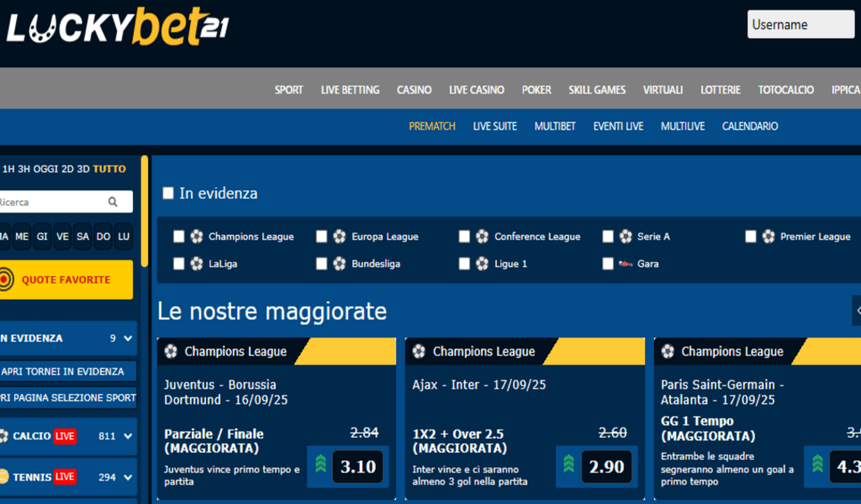This screenshot has height=504, width=861.
Task: Click the red LIVE badge next to Calcio
Action: point(65,436)
